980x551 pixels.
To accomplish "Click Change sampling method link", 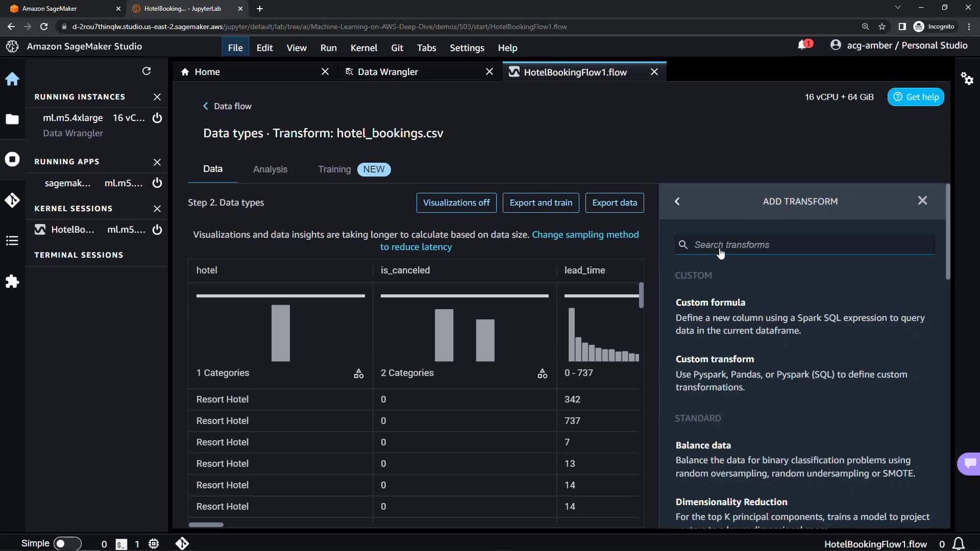I will tap(585, 235).
